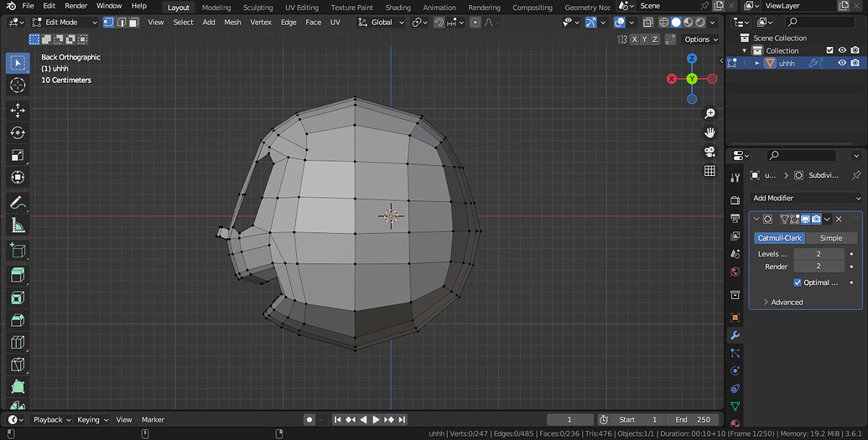Select the Loop Cut tool
The height and width of the screenshot is (440, 868).
[18, 342]
